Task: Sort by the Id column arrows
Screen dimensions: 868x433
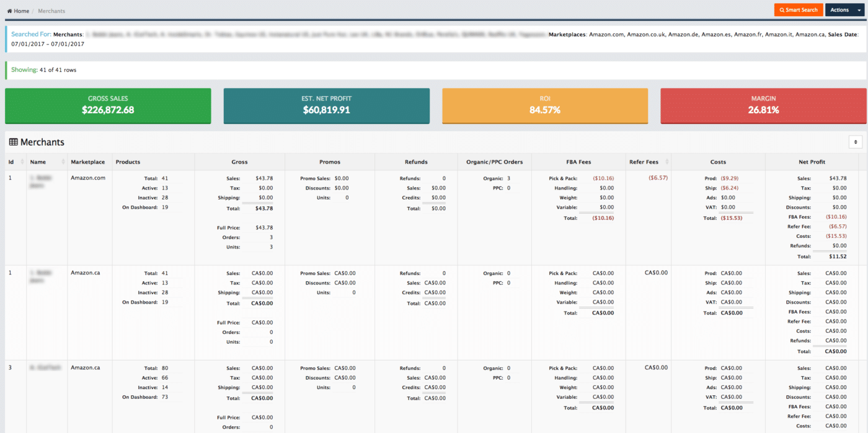Action: [x=22, y=162]
